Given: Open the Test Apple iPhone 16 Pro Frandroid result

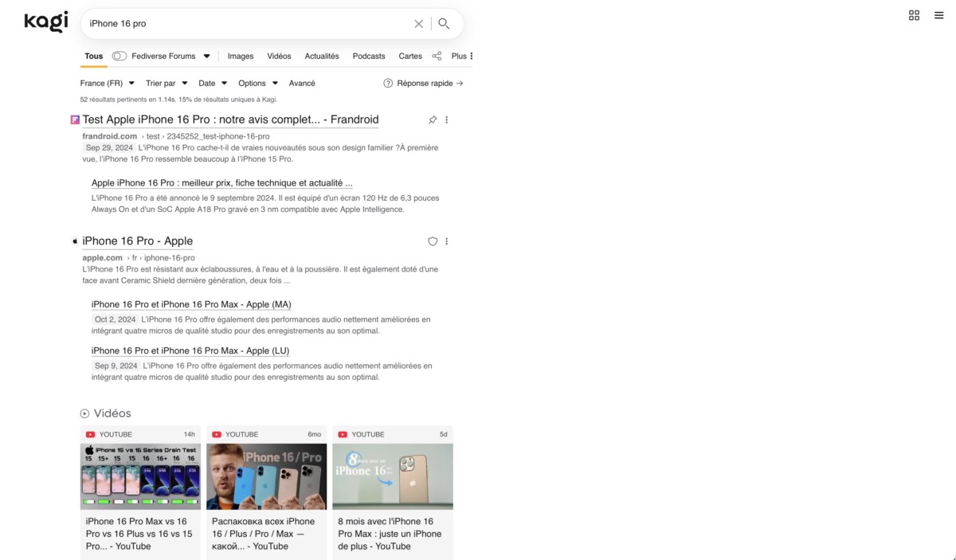Looking at the screenshot, I should [x=230, y=119].
